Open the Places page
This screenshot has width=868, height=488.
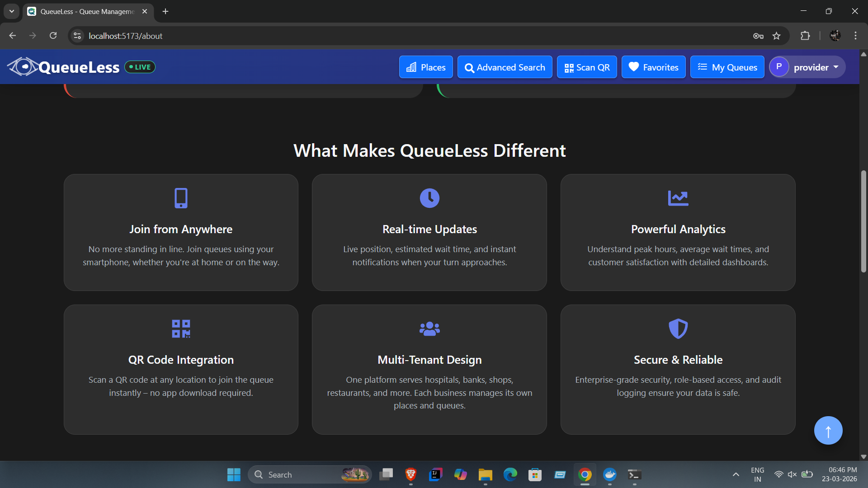click(x=426, y=67)
